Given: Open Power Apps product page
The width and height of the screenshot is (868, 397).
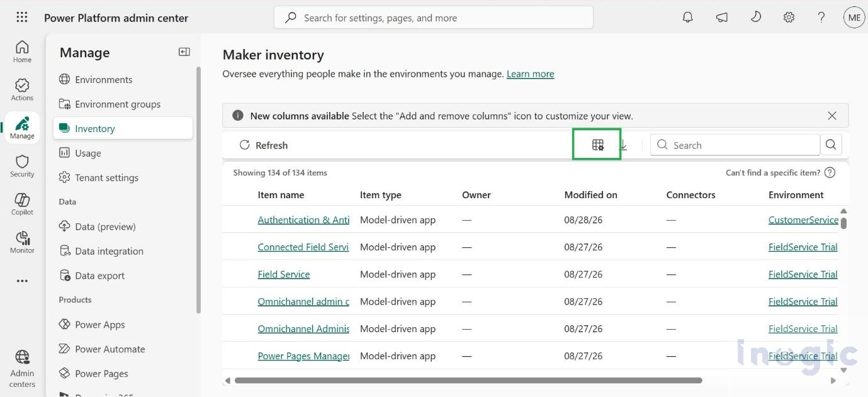Looking at the screenshot, I should [x=123, y=325].
